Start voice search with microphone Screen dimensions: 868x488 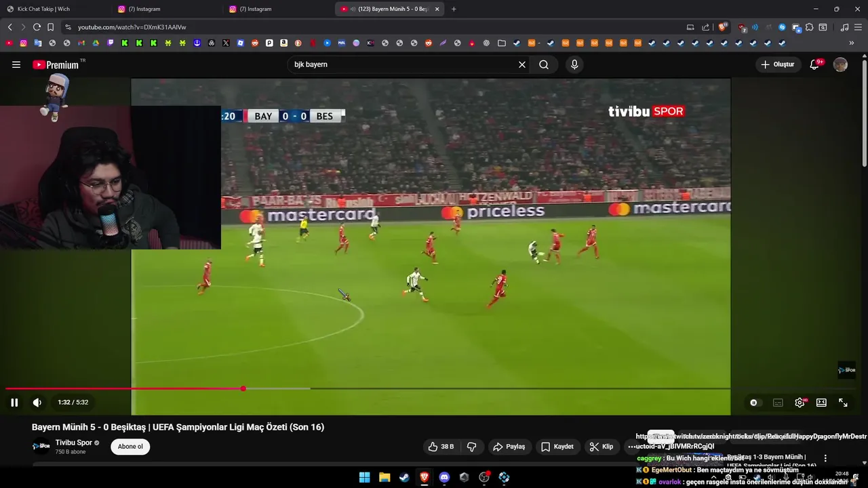pyautogui.click(x=574, y=64)
